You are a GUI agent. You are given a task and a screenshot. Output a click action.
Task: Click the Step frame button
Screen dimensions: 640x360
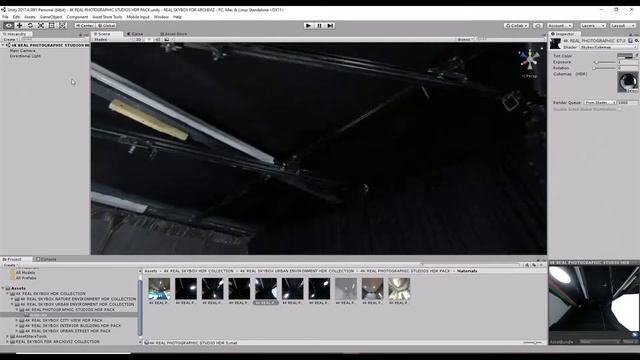coord(330,25)
